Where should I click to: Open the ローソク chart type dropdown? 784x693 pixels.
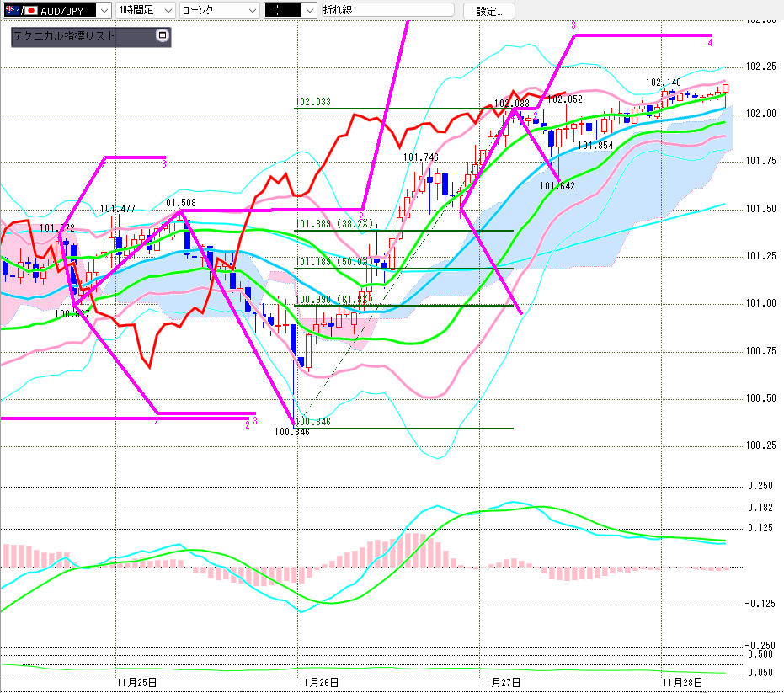pos(251,10)
